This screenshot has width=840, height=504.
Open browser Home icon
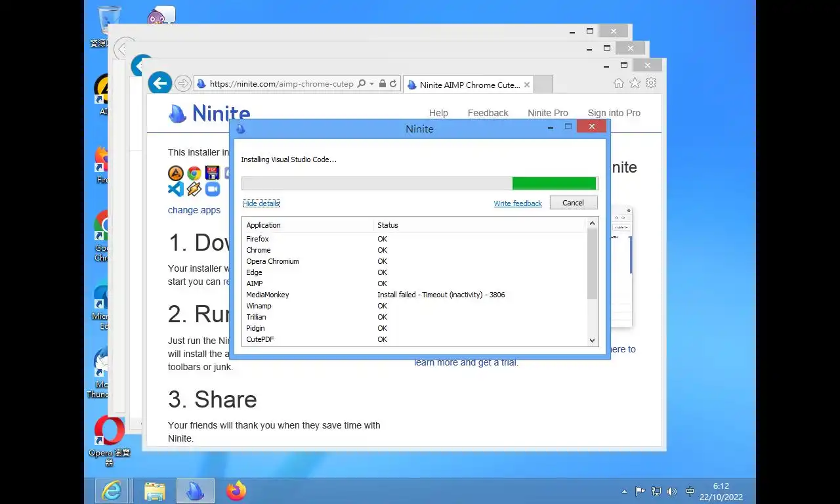point(618,83)
